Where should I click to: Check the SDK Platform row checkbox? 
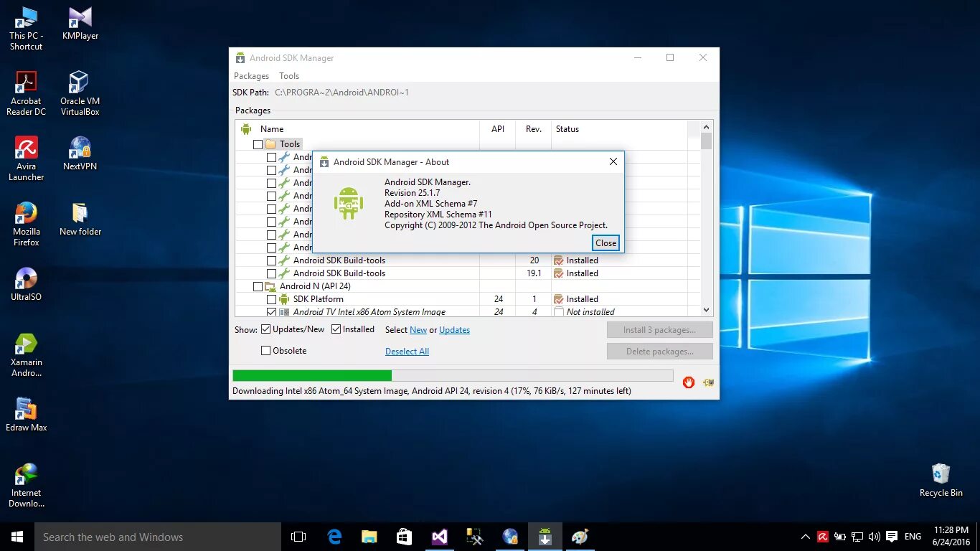[x=271, y=299]
